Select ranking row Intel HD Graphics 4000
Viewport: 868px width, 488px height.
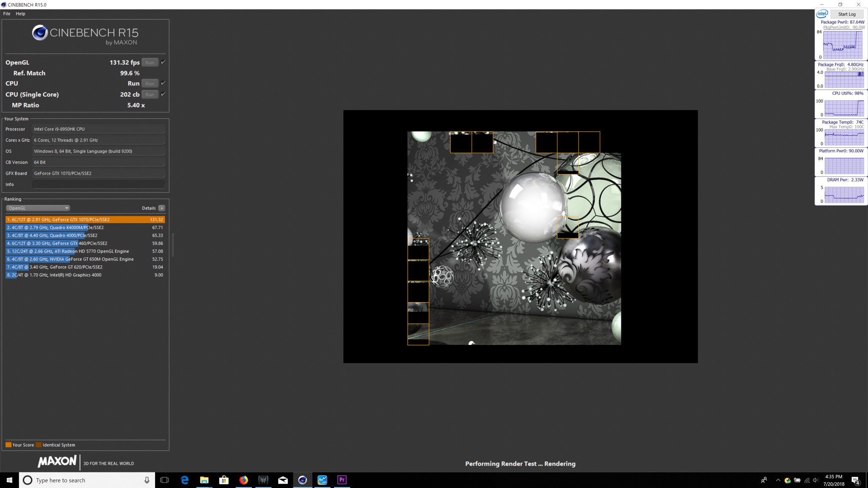pyautogui.click(x=85, y=275)
